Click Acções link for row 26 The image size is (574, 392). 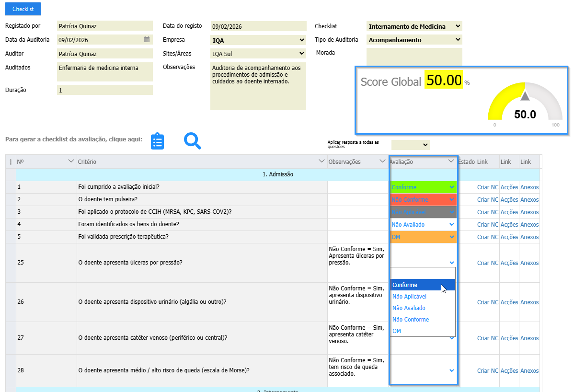point(509,302)
